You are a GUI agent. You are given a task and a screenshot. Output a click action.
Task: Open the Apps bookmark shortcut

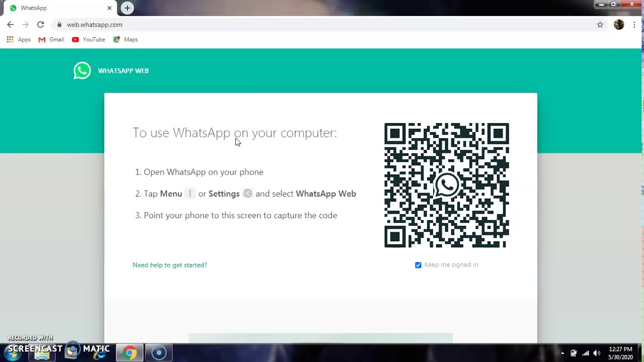pos(19,40)
